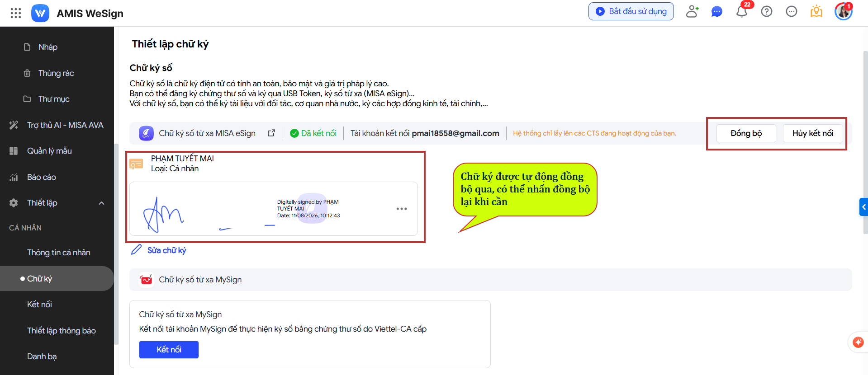Click the signature preview image
The width and height of the screenshot is (868, 375).
click(274, 209)
